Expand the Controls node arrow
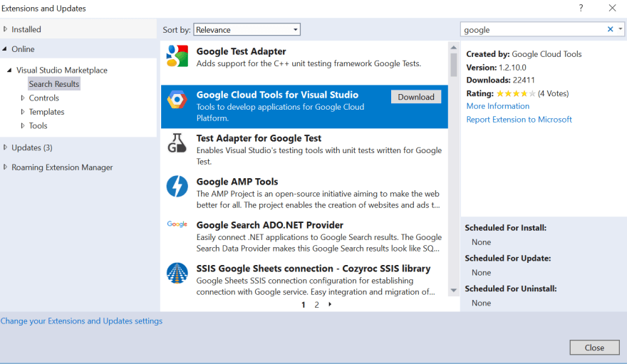 [23, 98]
